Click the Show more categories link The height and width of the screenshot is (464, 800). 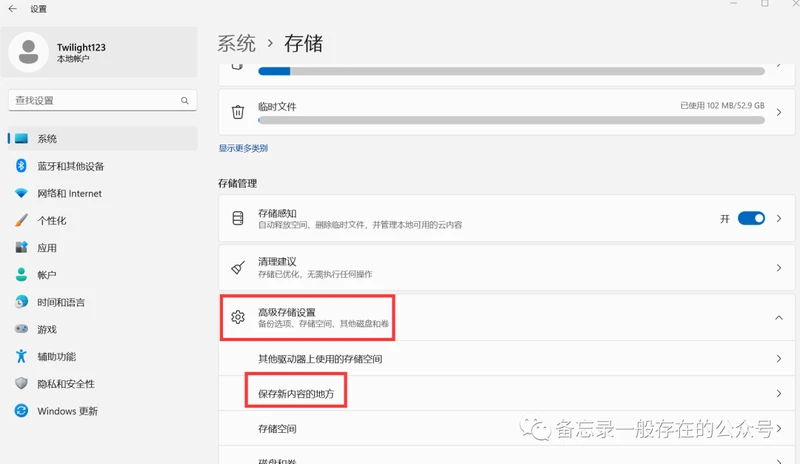(x=243, y=148)
